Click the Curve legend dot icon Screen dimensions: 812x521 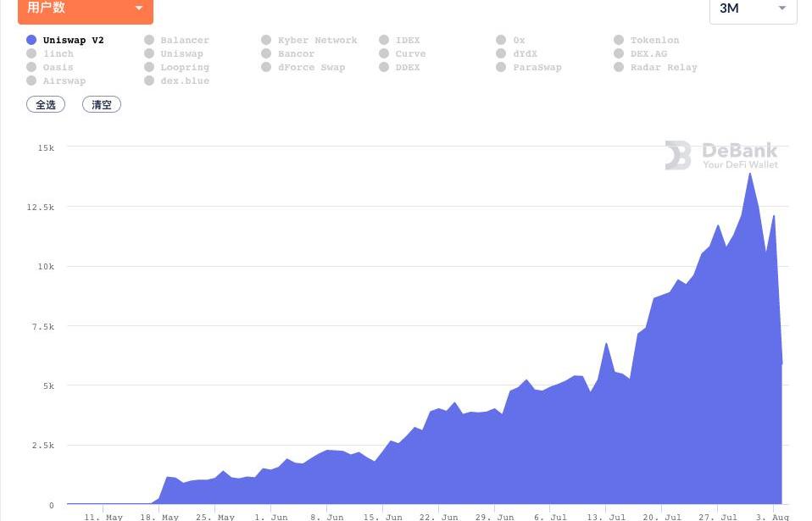tap(384, 53)
